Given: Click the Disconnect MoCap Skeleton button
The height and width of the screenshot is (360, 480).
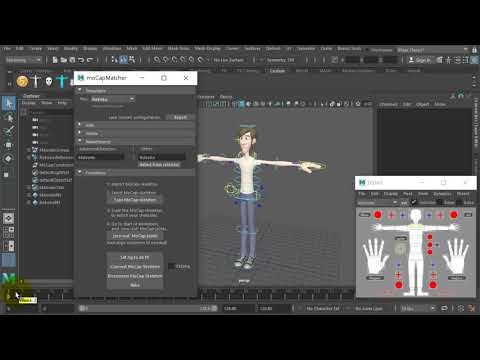Looking at the screenshot, I should (x=135, y=276).
